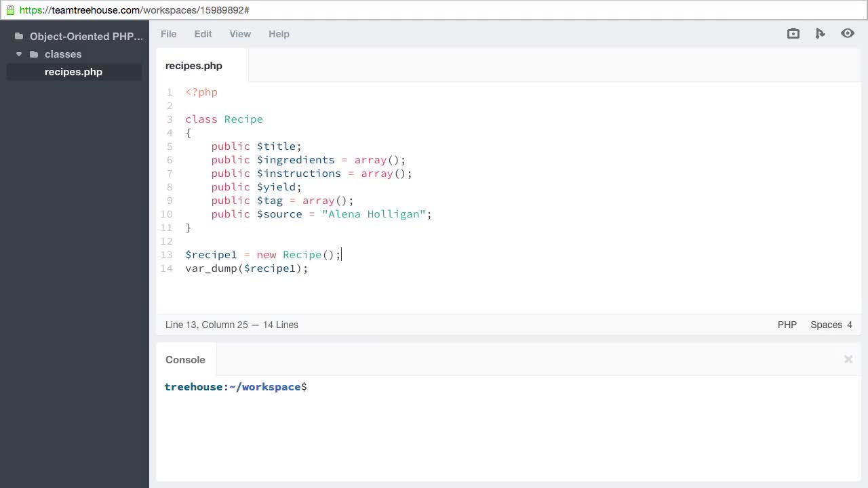
Task: Open the View menu
Action: tap(240, 34)
